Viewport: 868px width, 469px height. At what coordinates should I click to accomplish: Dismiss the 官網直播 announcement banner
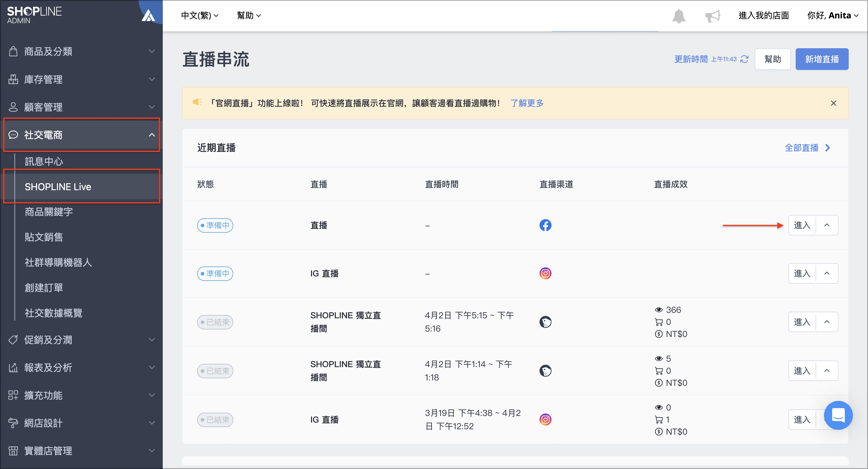(833, 103)
